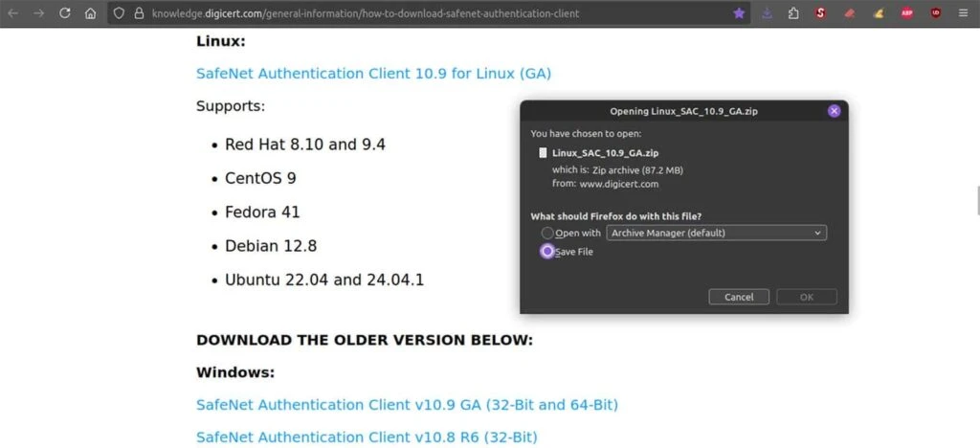Image resolution: width=980 pixels, height=448 pixels.
Task: Select the Open with radio option
Action: [547, 233]
